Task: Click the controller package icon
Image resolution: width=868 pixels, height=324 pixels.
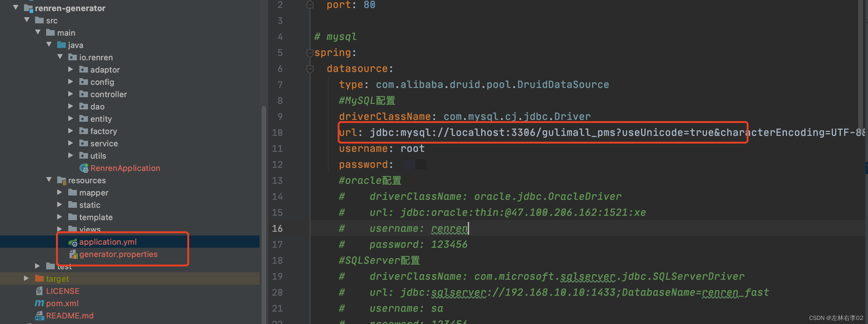Action: pos(84,94)
